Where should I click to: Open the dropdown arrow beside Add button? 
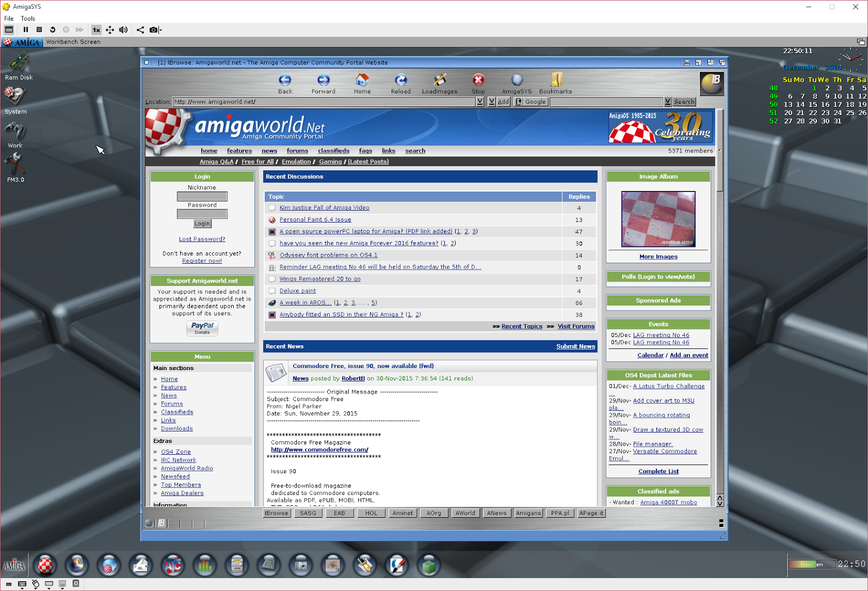tap(492, 101)
